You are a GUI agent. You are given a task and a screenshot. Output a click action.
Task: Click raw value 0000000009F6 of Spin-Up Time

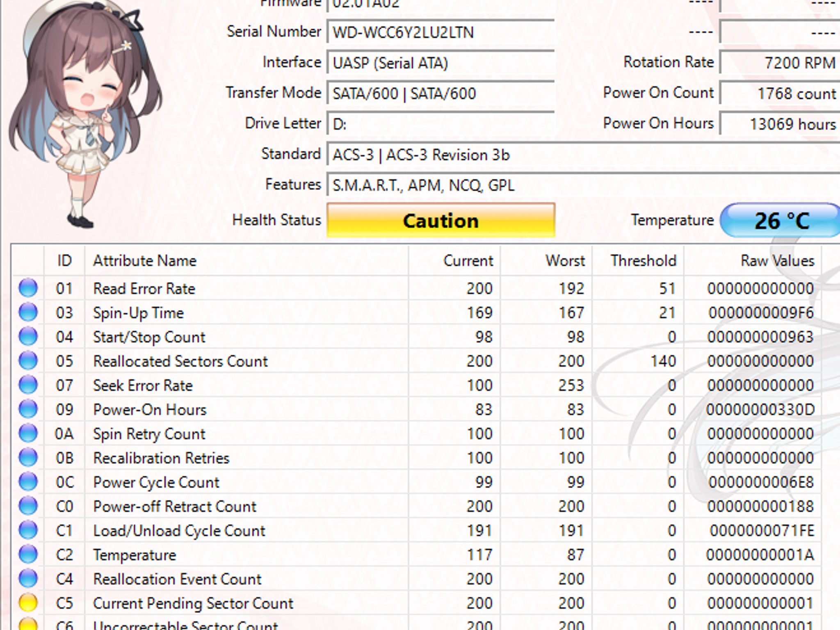(x=761, y=313)
